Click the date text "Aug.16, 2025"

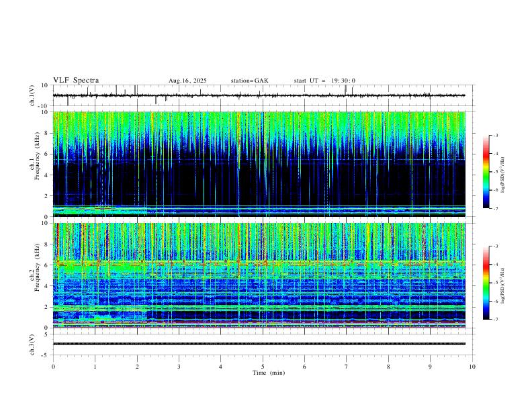click(x=187, y=81)
